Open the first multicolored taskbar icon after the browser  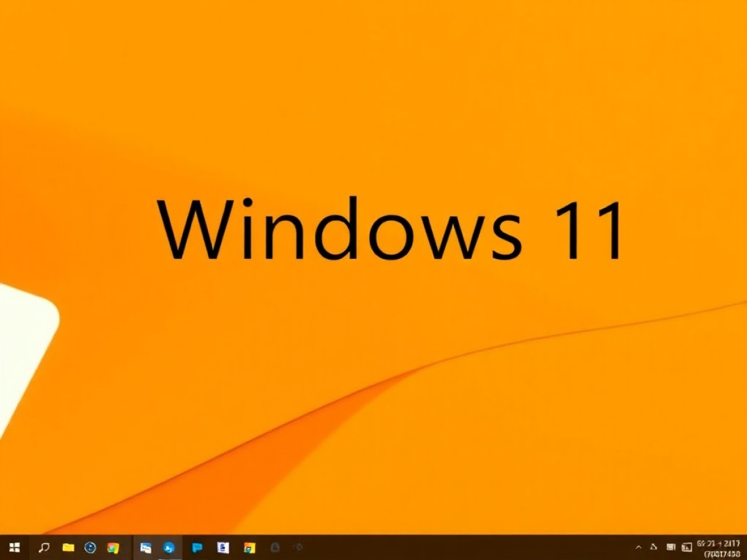pyautogui.click(x=113, y=548)
